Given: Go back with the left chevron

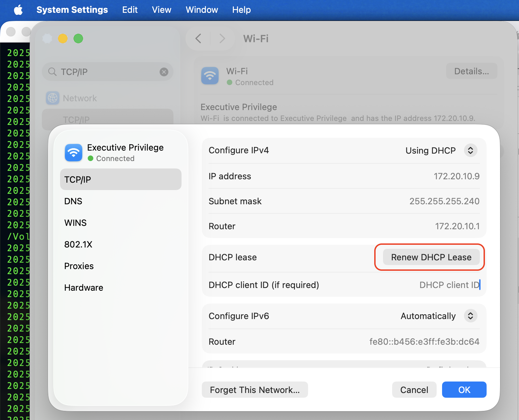Looking at the screenshot, I should click(x=198, y=38).
